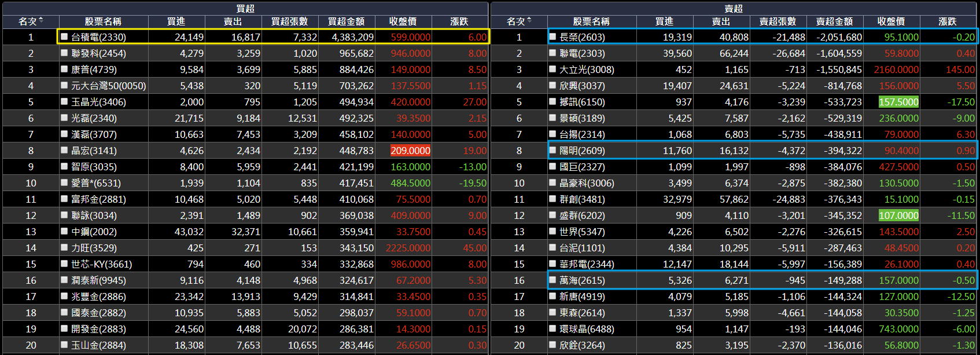Mark the 世芯-KY(3661) checkbox
980x355 pixels.
point(64,263)
